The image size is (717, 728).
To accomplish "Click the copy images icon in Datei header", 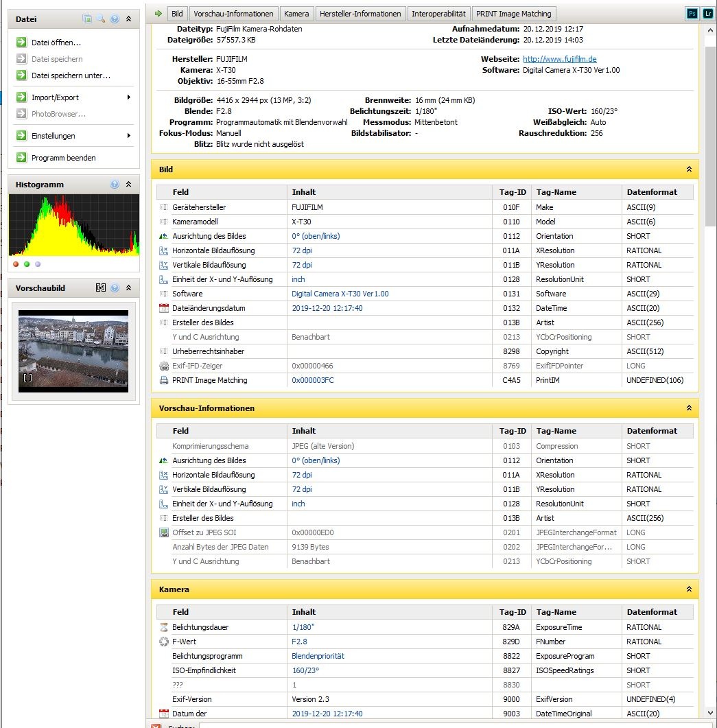I will pyautogui.click(x=87, y=19).
